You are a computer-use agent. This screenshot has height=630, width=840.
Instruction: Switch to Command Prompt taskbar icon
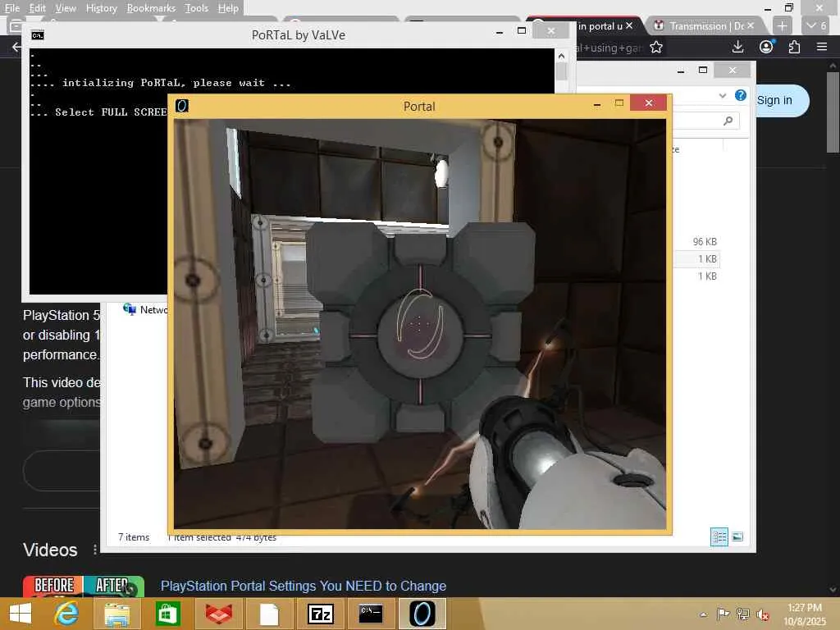(371, 614)
